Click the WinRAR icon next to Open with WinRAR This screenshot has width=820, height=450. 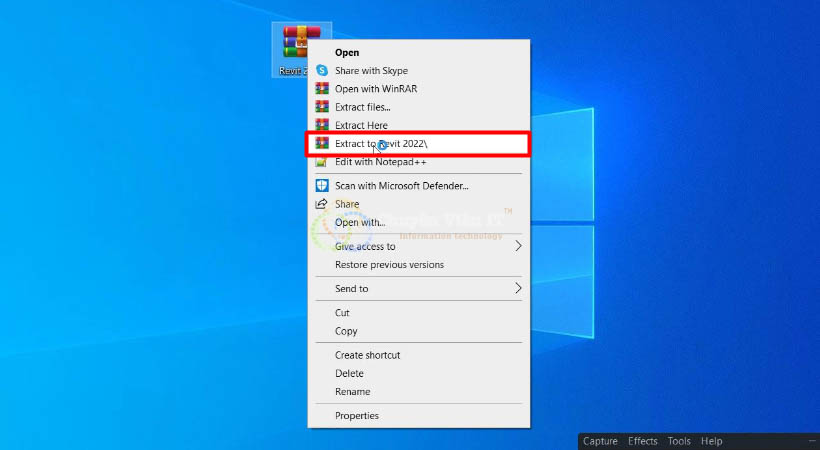(322, 89)
